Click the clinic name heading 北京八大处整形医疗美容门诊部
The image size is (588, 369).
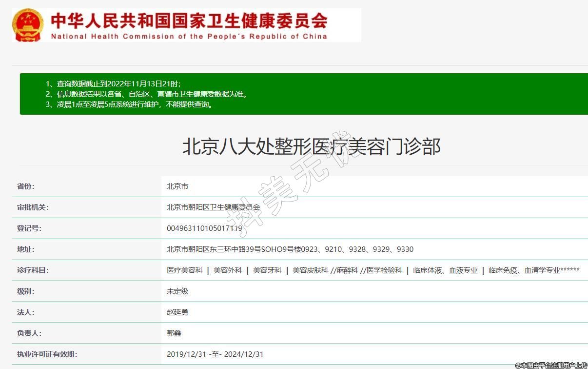311,146
